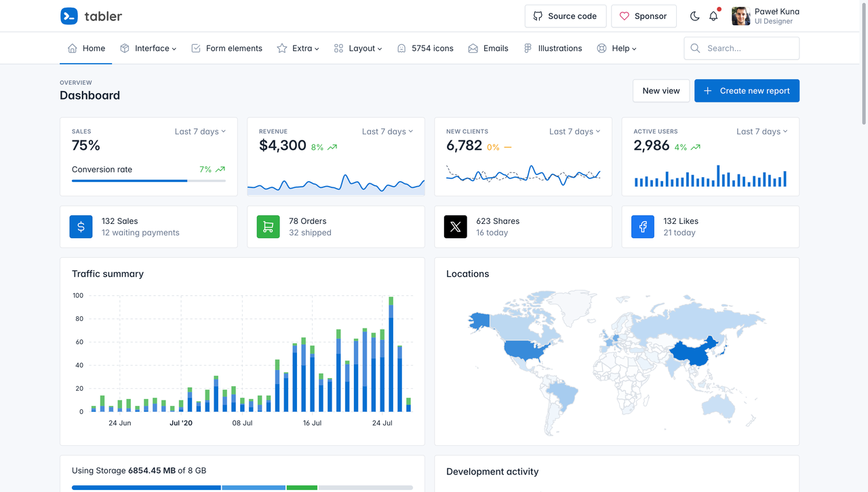
Task: Open the Illustrations section
Action: coord(553,48)
